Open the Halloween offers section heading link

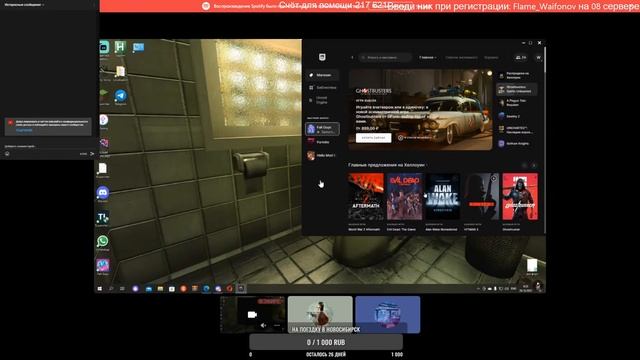click(x=387, y=165)
